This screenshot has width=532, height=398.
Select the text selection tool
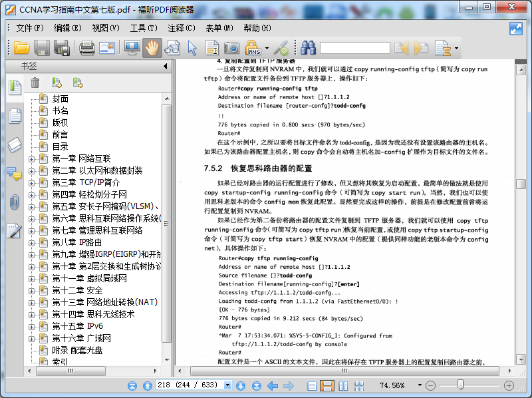pos(212,48)
